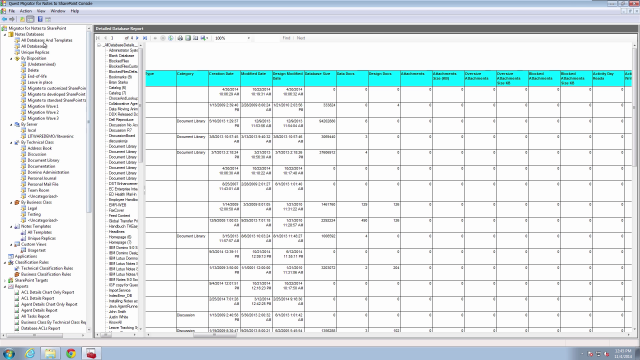The width and height of the screenshot is (640, 360).
Task: Click the red application icon on taskbar
Action: tap(91, 353)
